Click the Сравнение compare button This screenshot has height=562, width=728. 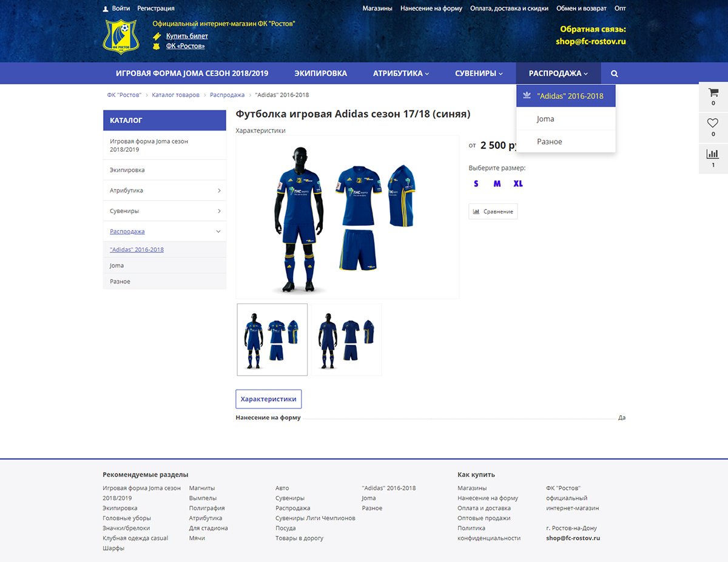point(493,211)
